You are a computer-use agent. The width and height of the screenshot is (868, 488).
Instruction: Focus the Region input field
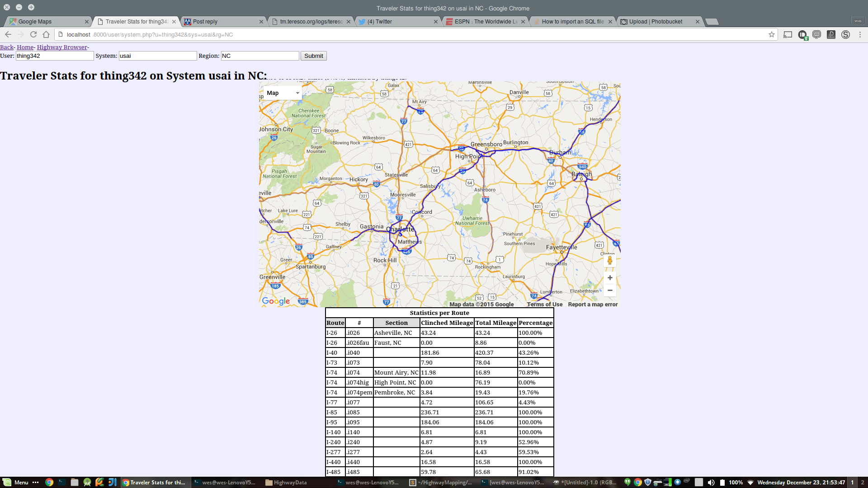(x=260, y=56)
